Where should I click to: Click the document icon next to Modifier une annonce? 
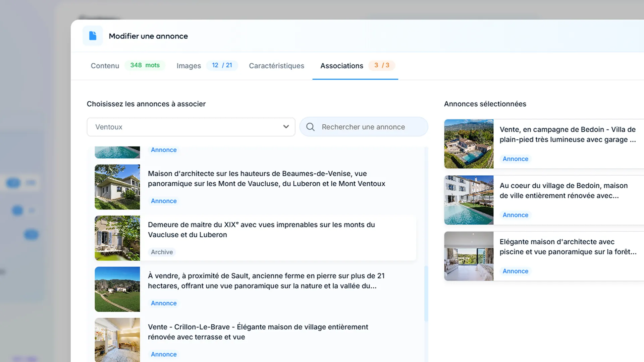point(93,36)
